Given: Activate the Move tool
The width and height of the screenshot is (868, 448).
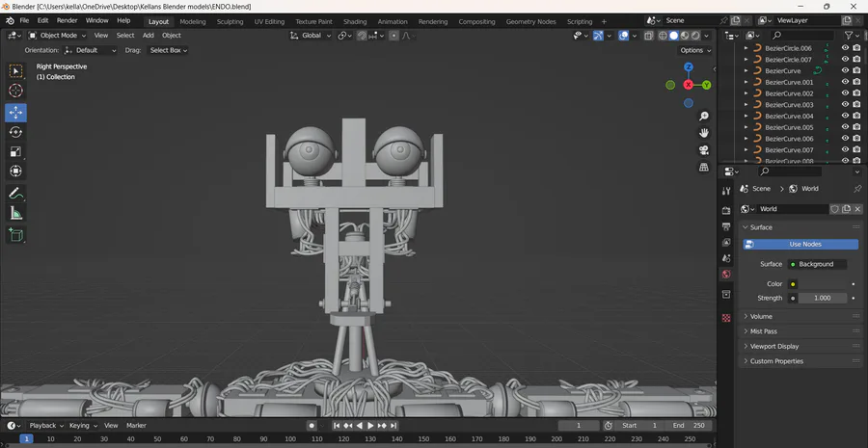Looking at the screenshot, I should (x=16, y=113).
